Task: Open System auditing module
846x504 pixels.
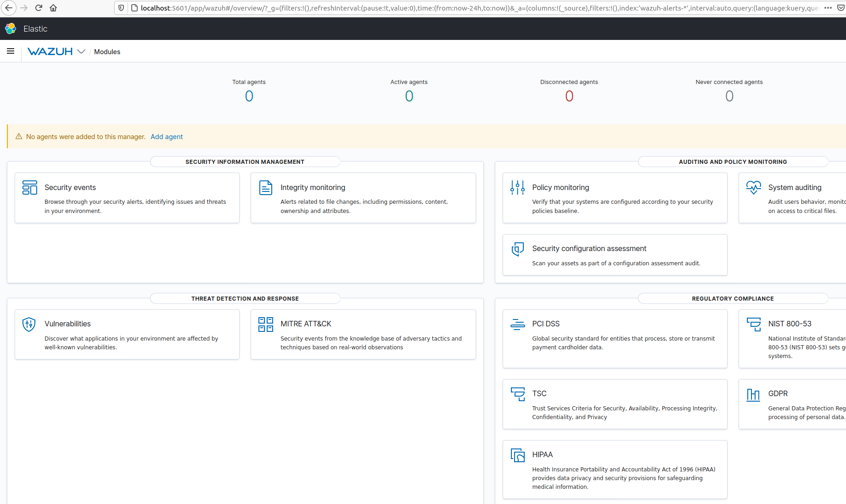Action: 792,198
